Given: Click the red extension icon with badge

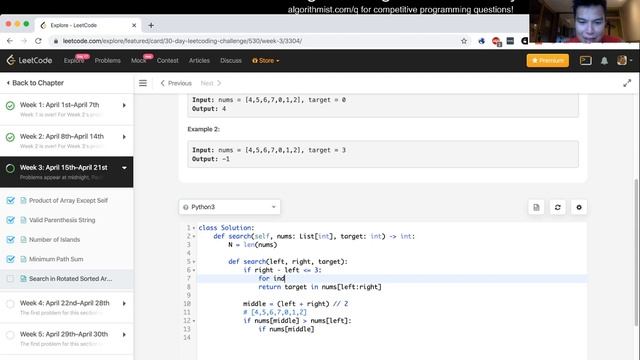Looking at the screenshot, I should coord(496,41).
